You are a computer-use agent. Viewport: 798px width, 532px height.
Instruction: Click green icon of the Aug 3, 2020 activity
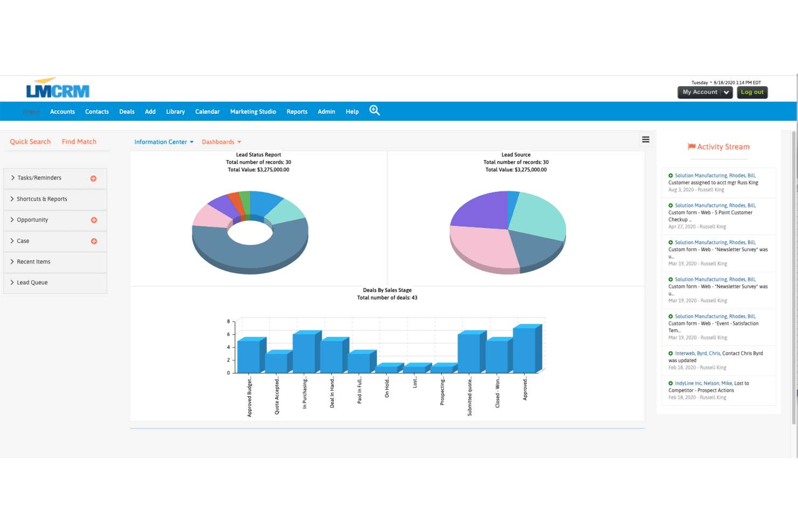(x=671, y=176)
